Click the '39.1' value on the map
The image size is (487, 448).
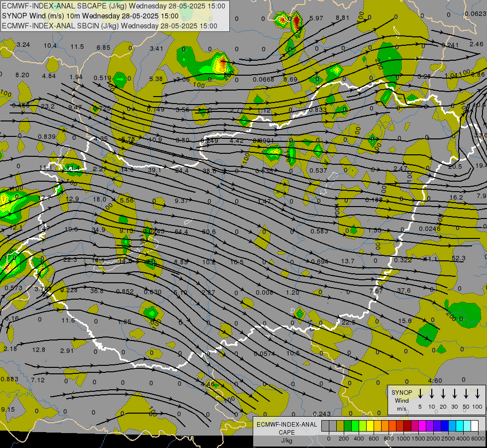click(155, 170)
